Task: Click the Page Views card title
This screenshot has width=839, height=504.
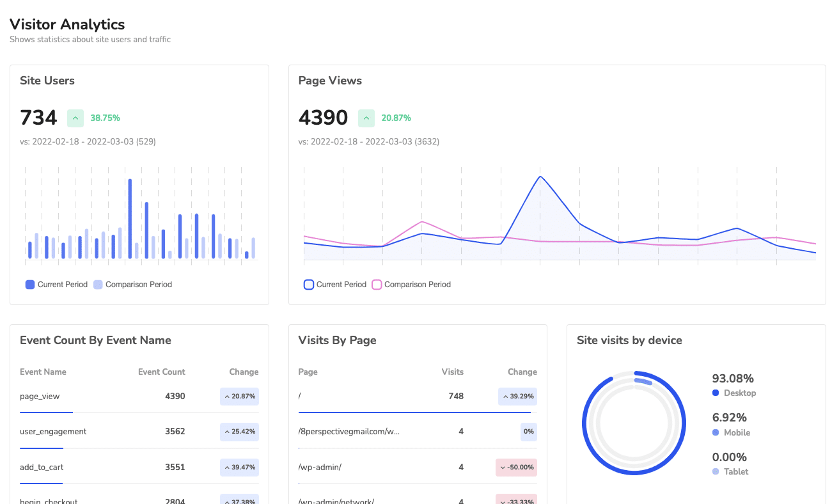Action: [x=330, y=81]
